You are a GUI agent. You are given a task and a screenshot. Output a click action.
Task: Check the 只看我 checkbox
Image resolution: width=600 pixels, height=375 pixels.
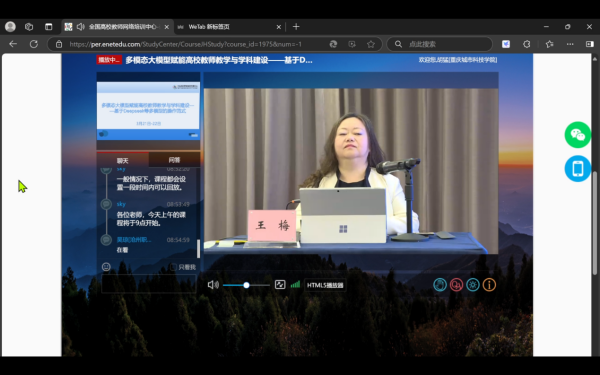(x=173, y=267)
